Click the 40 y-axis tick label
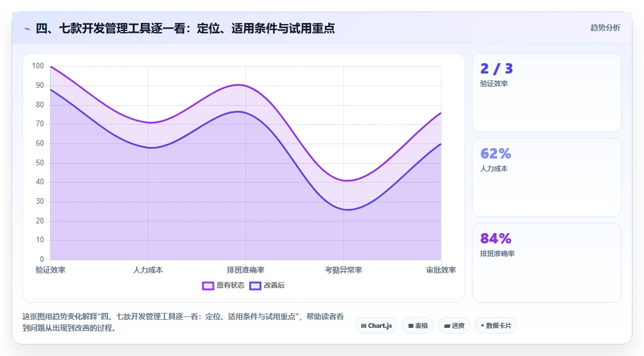This screenshot has width=644, height=356. pos(40,182)
